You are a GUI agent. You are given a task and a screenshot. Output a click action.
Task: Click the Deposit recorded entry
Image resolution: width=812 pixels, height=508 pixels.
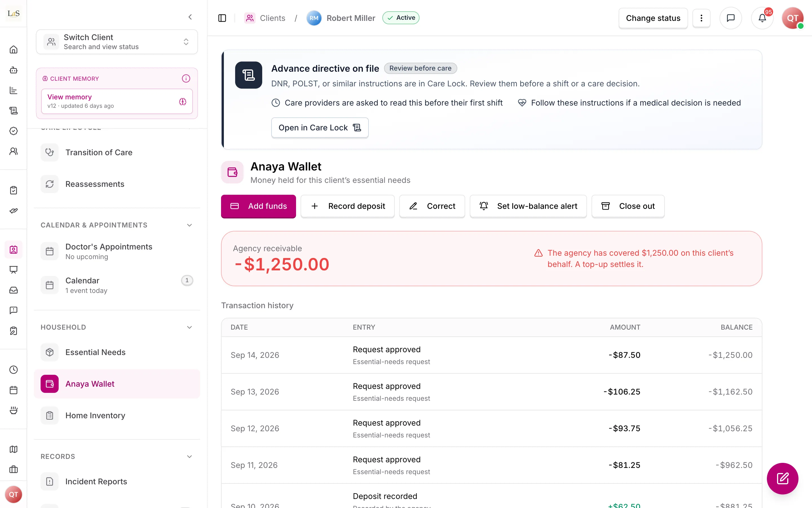(x=385, y=496)
